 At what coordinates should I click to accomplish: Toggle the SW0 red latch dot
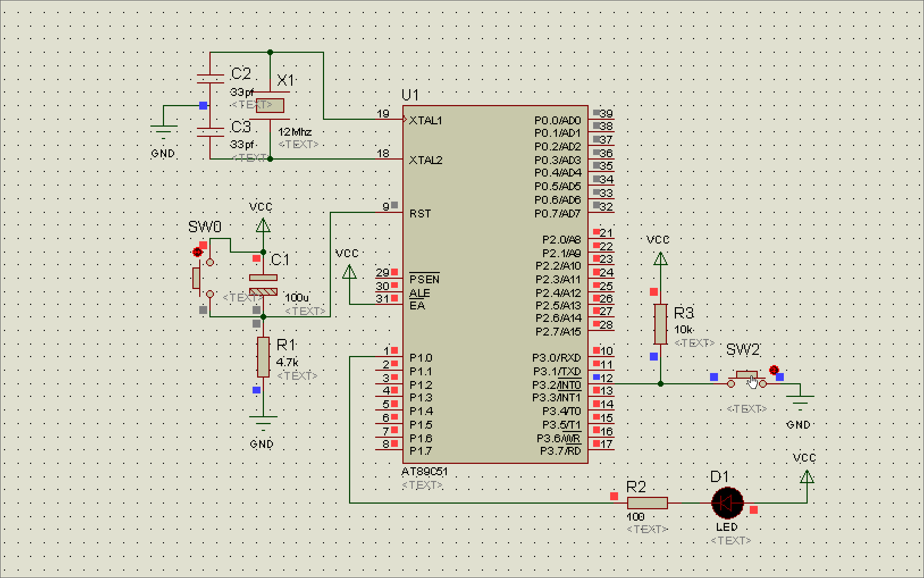[x=197, y=252]
